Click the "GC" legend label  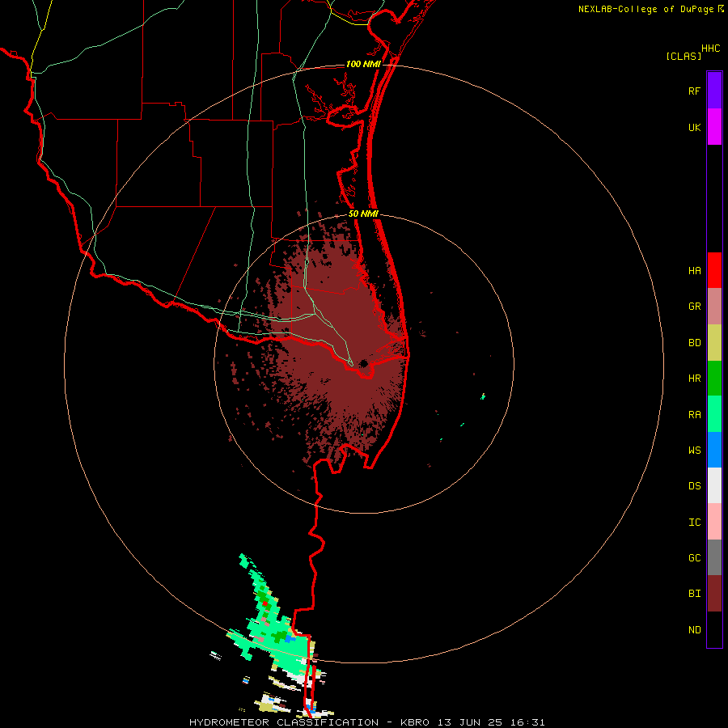pyautogui.click(x=694, y=558)
